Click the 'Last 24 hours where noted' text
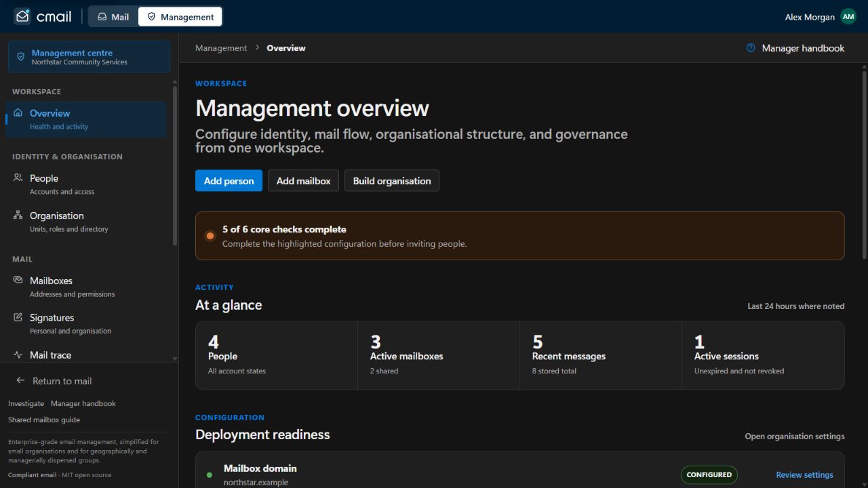Viewport: 868px width, 488px height. click(x=796, y=306)
